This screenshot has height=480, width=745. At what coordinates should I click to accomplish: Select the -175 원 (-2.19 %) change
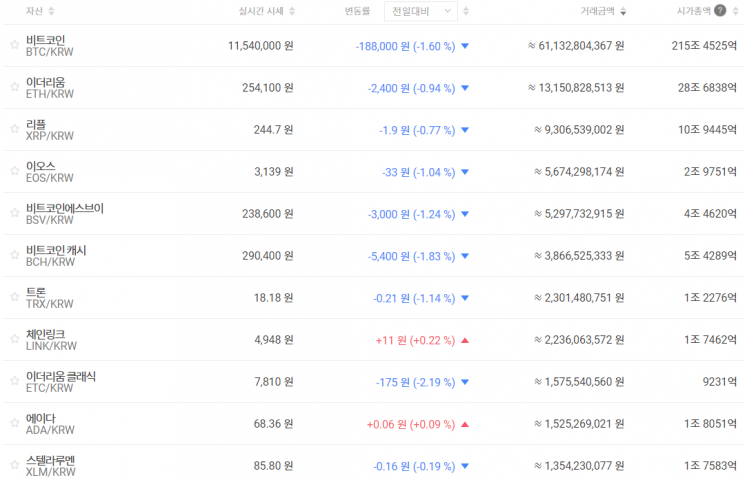click(x=416, y=382)
